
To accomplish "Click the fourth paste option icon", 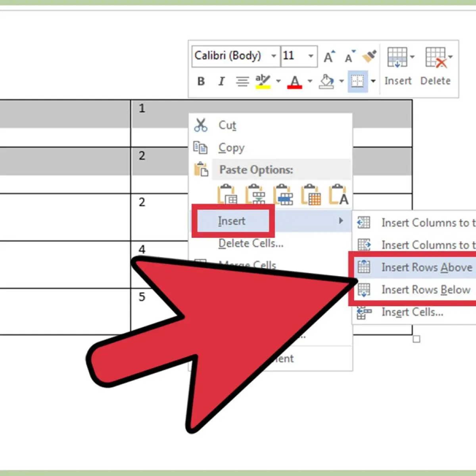I will click(x=311, y=194).
